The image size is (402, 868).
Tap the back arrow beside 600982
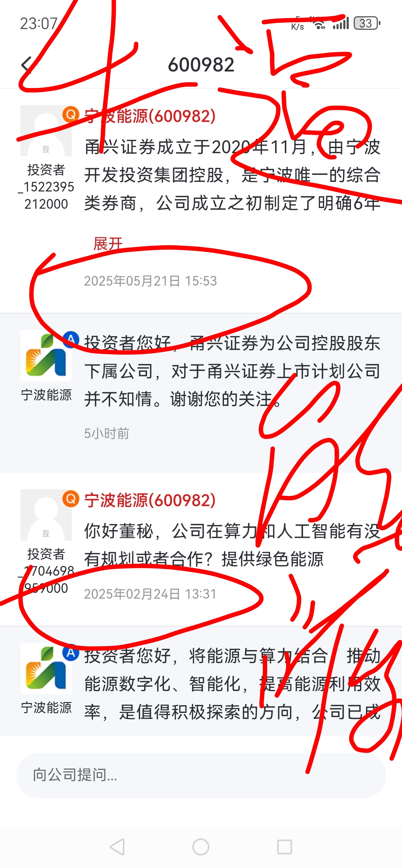26,65
